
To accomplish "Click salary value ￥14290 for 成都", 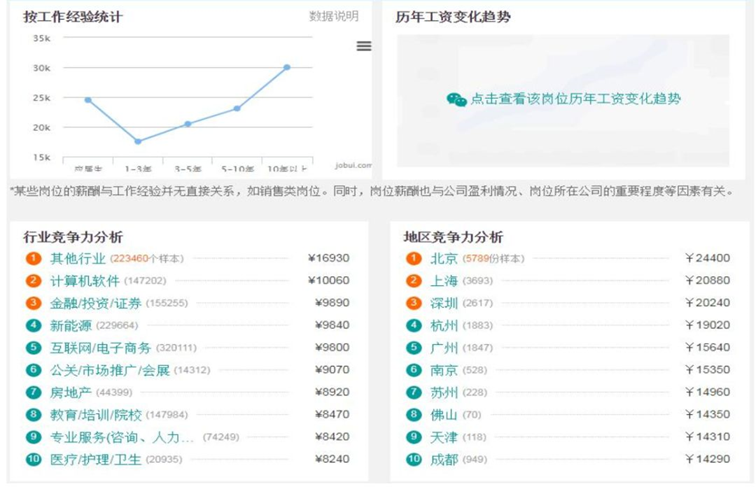I will tap(707, 459).
